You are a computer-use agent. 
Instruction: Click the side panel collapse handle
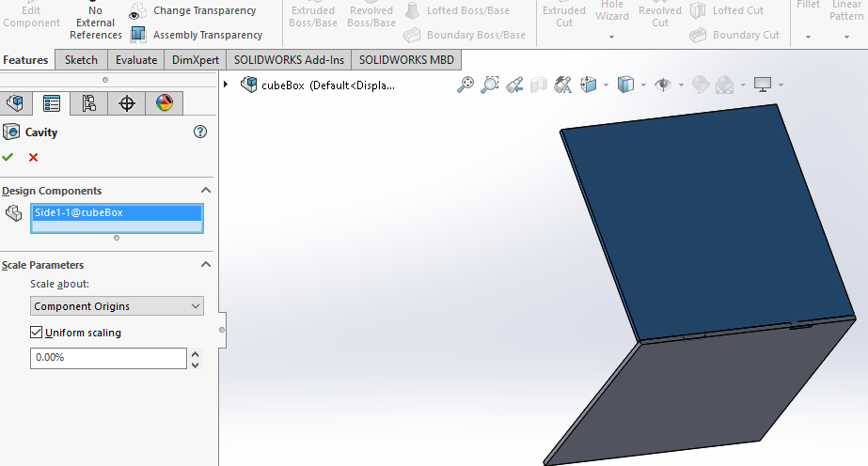(222, 330)
